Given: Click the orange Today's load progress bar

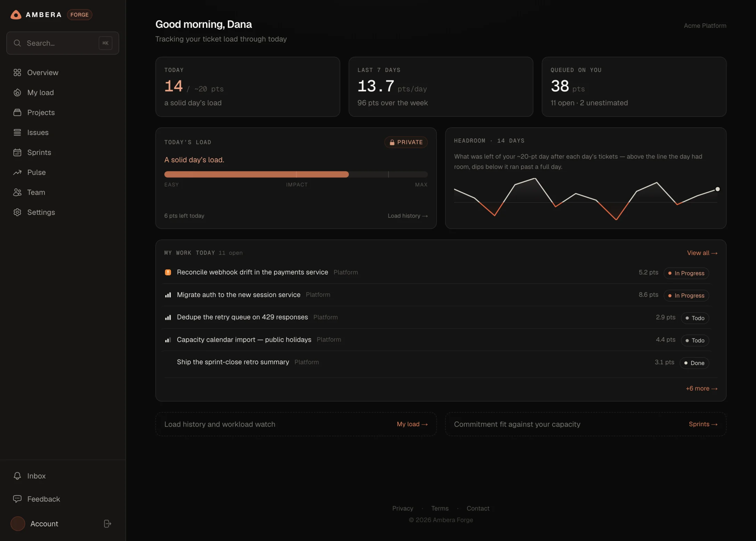Looking at the screenshot, I should click(x=256, y=175).
